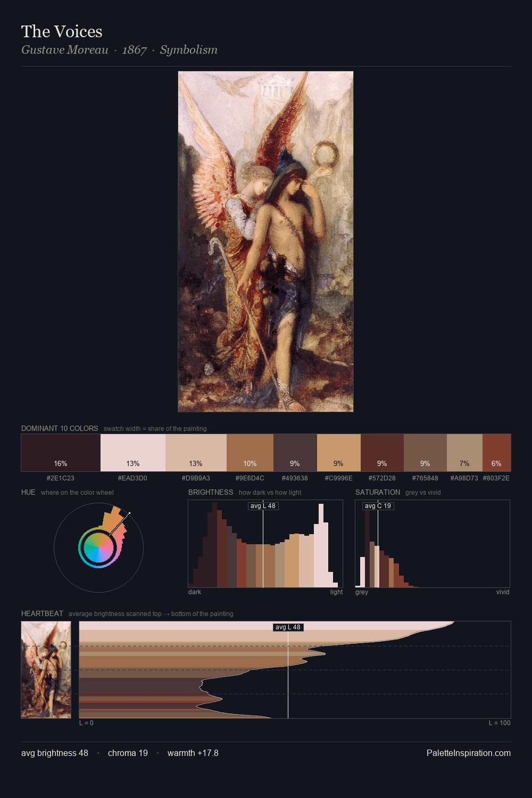
Task: Click the L = 100 axis label
Action: click(500, 722)
